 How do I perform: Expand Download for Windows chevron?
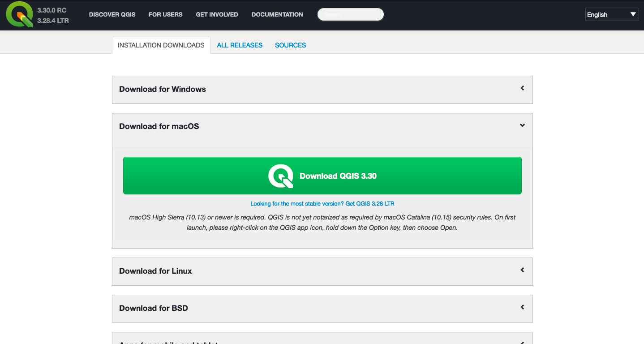click(x=522, y=88)
